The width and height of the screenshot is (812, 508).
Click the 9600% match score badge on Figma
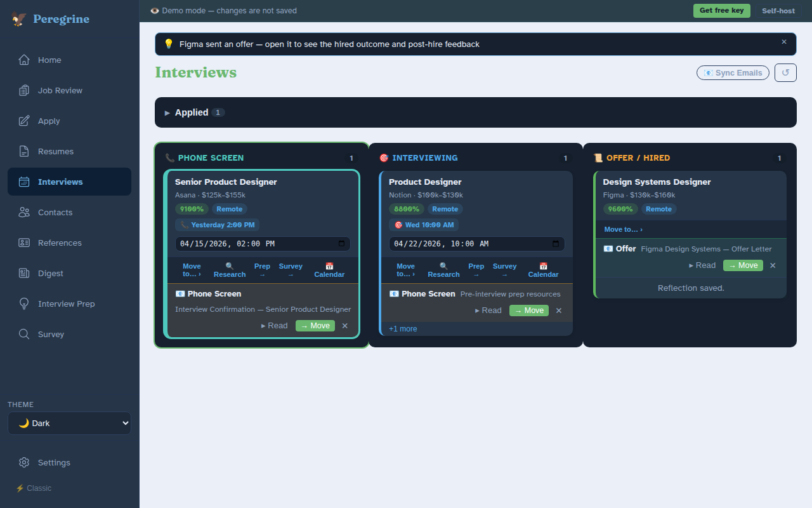pyautogui.click(x=620, y=209)
